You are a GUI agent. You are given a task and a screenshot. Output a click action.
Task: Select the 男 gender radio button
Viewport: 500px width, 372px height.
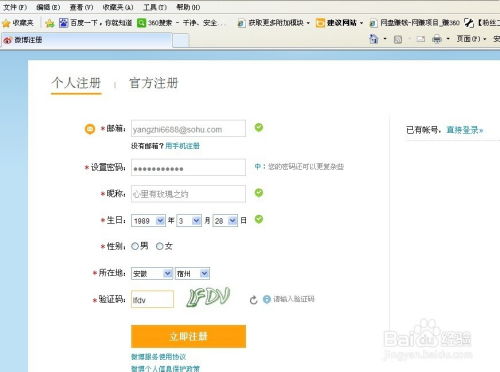click(135, 246)
